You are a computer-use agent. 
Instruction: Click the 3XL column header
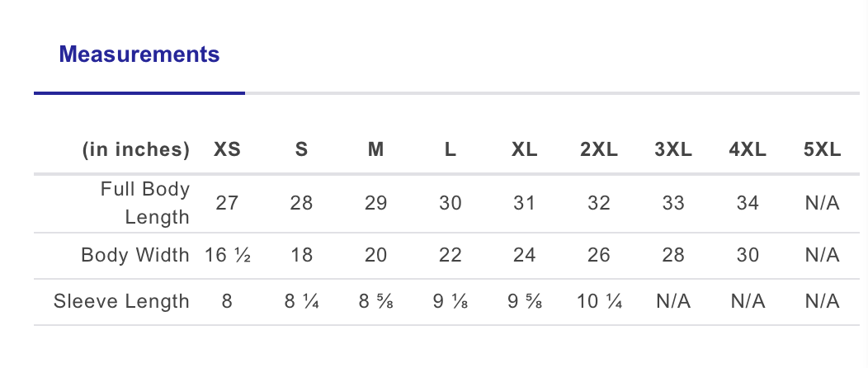coord(673,149)
